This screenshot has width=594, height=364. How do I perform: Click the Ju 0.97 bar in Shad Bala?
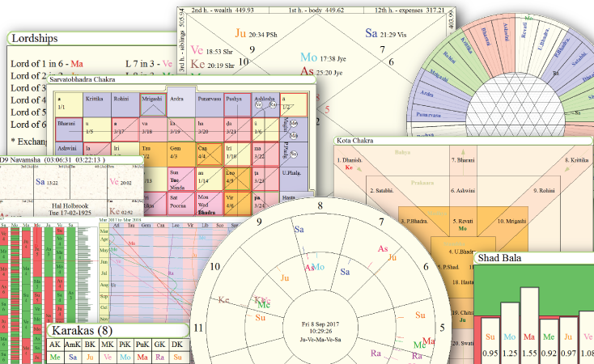pos(568,340)
